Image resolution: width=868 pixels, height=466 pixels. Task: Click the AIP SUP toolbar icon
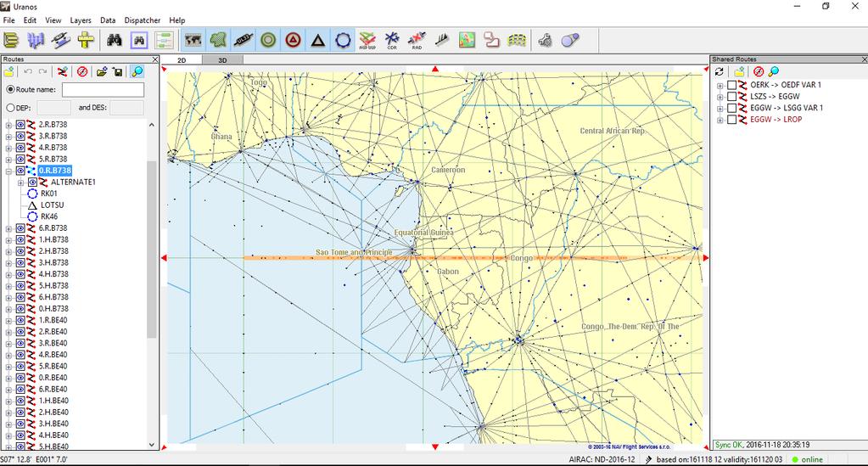(x=367, y=40)
